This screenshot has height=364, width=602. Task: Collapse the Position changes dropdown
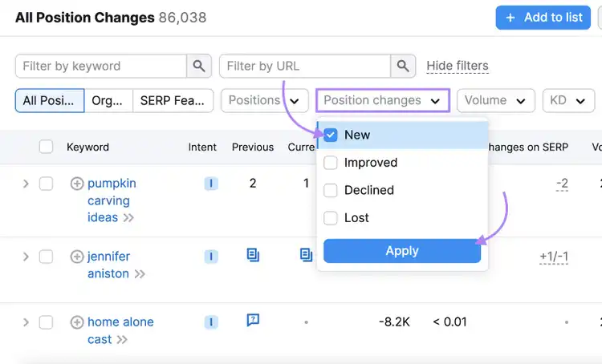(x=383, y=100)
